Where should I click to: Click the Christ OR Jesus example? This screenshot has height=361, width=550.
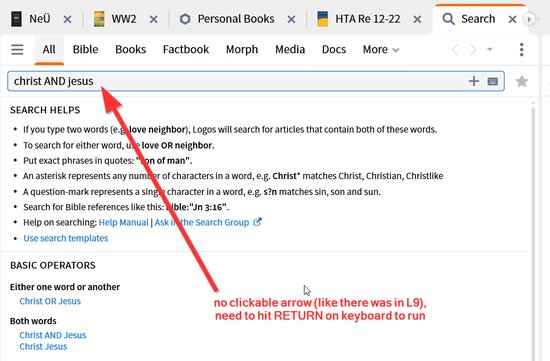50,301
